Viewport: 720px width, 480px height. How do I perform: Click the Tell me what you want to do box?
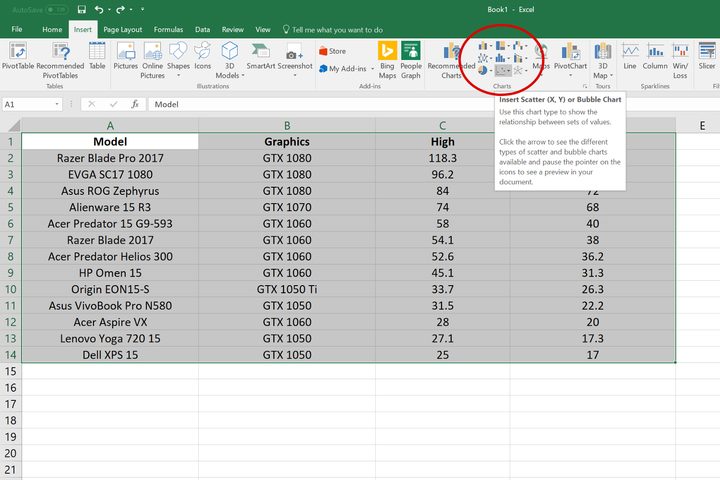coord(333,30)
